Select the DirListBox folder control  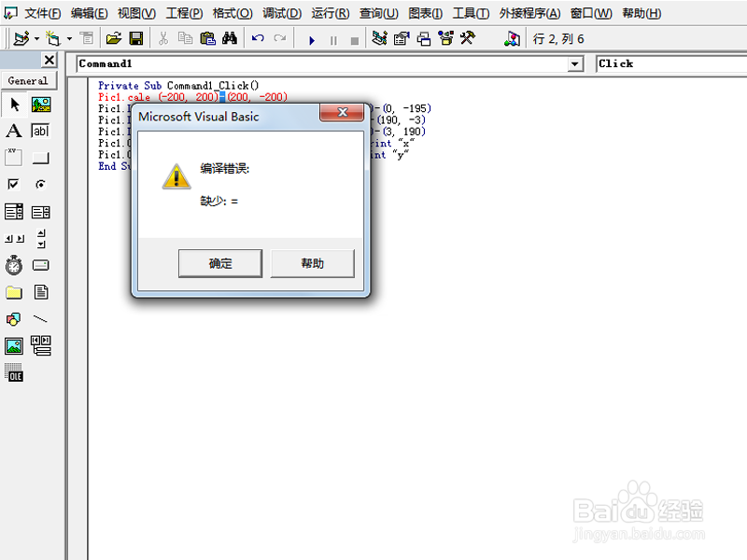14,292
